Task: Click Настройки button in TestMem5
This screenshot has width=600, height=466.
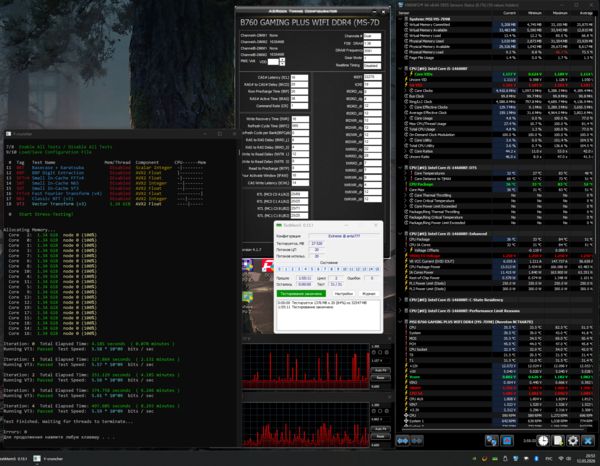Action: pyautogui.click(x=344, y=293)
